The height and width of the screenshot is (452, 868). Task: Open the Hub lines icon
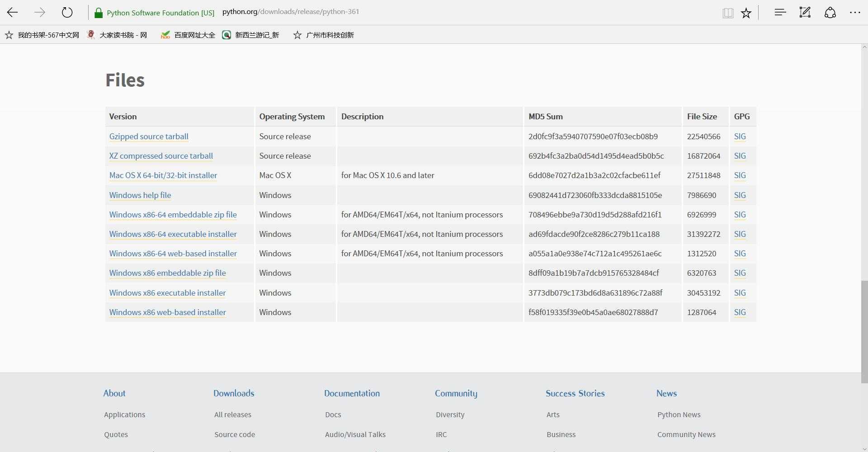[780, 12]
